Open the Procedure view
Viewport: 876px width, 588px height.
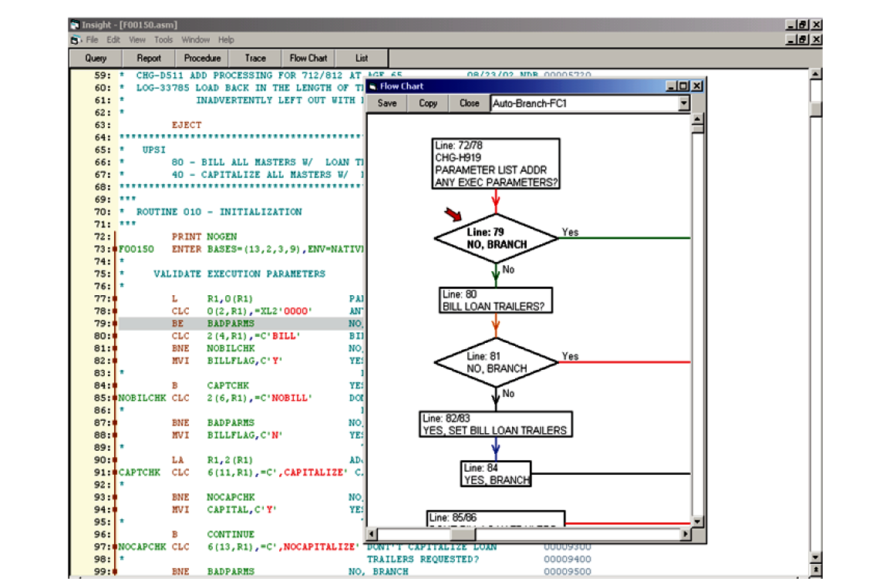pyautogui.click(x=202, y=57)
